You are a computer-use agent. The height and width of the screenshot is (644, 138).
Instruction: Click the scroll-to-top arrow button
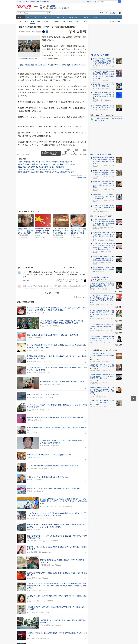[x=133, y=398]
